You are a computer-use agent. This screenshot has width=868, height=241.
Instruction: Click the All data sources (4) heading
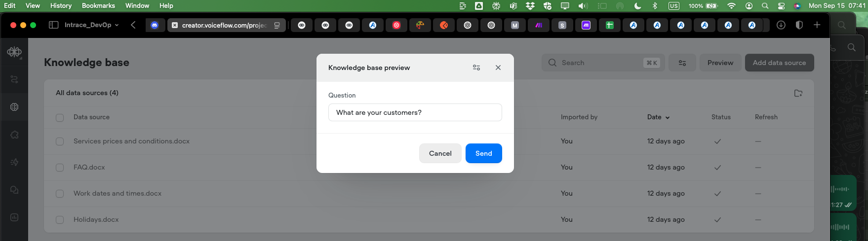point(87,93)
